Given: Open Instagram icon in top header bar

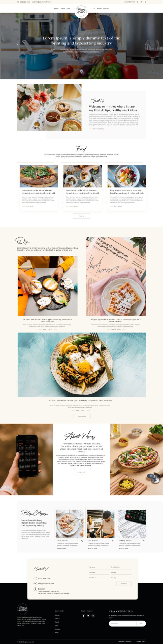Looking at the screenshot, I should click(x=145, y=2).
